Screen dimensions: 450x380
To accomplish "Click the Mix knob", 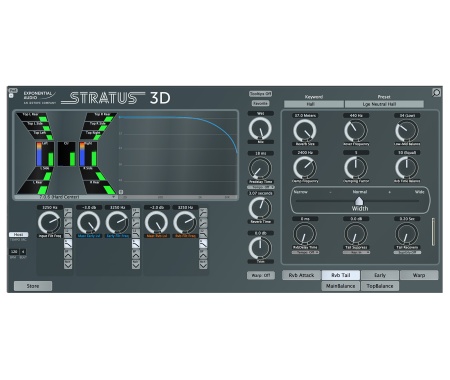I will click(260, 128).
